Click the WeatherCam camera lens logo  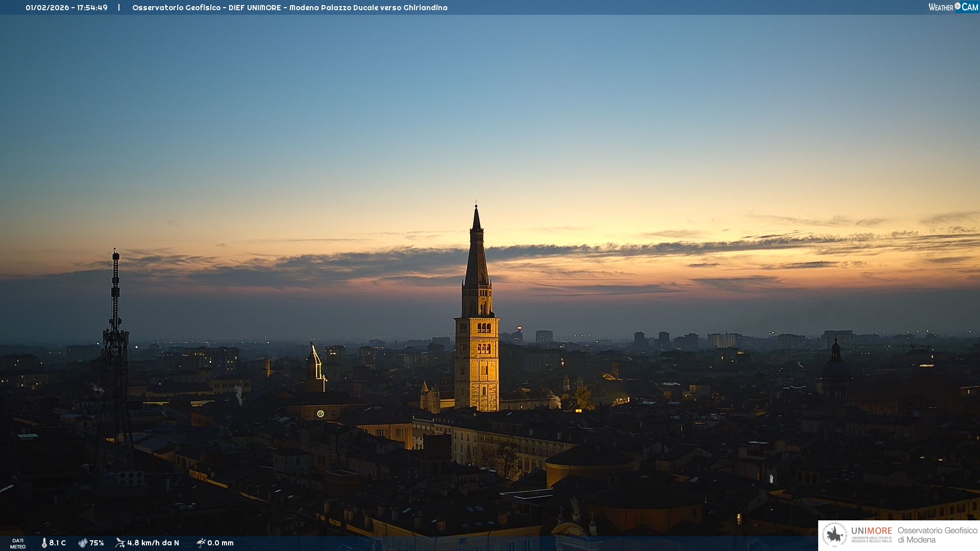coord(958,6)
